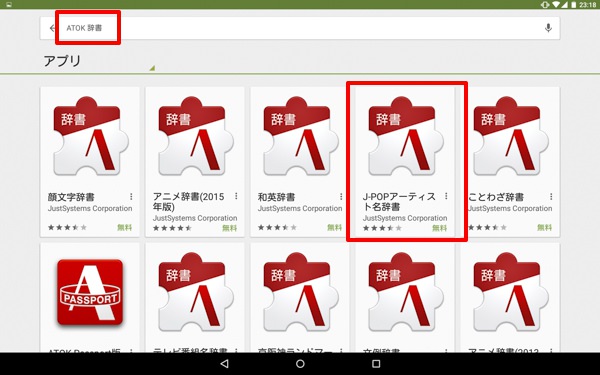
Task: Click the アニメ辞書(2015年版) title text
Action: click(189, 202)
